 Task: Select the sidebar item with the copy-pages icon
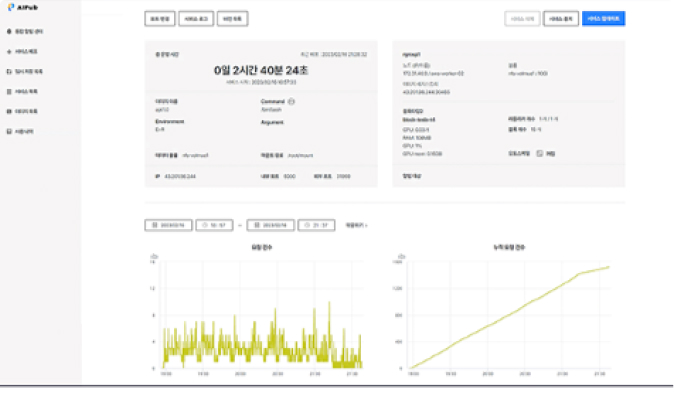pyautogui.click(x=25, y=71)
